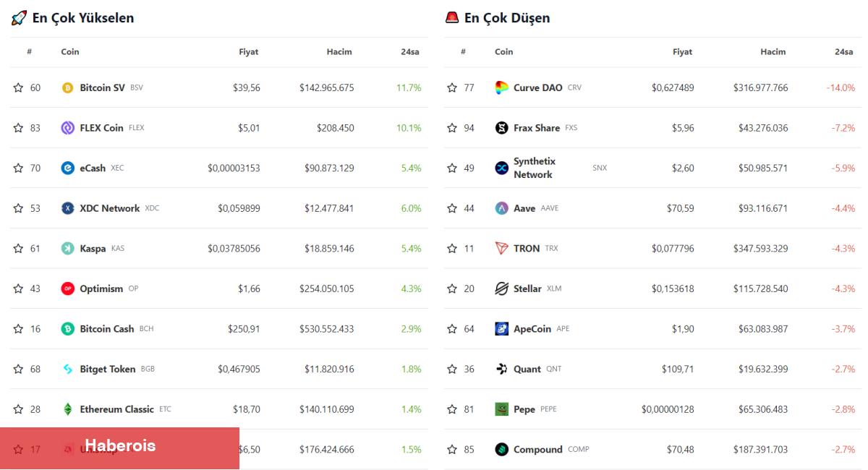Click Bitcoin SV change 11.7%
This screenshot has width=868, height=470.
point(409,87)
